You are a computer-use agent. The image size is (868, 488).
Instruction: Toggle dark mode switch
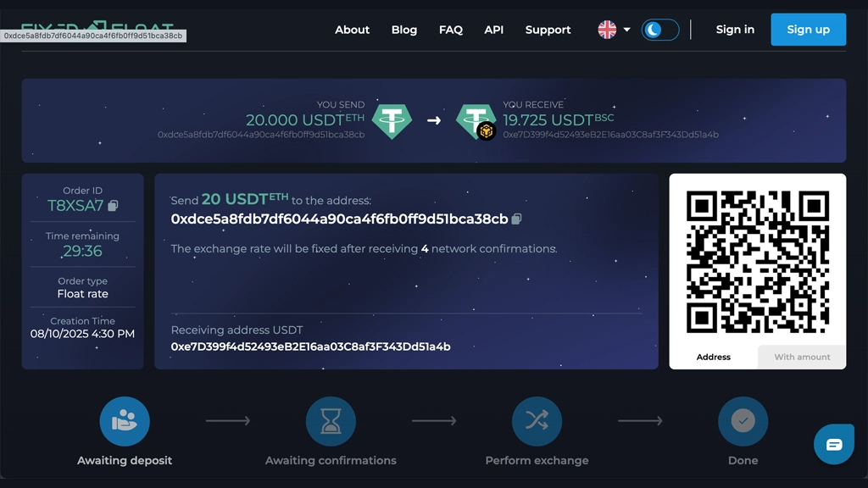660,30
